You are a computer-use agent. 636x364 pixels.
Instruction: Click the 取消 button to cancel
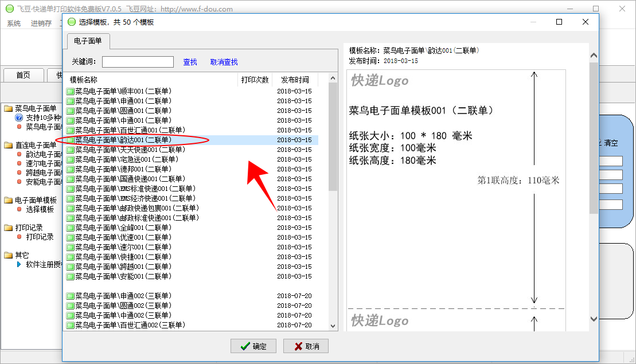tap(306, 346)
